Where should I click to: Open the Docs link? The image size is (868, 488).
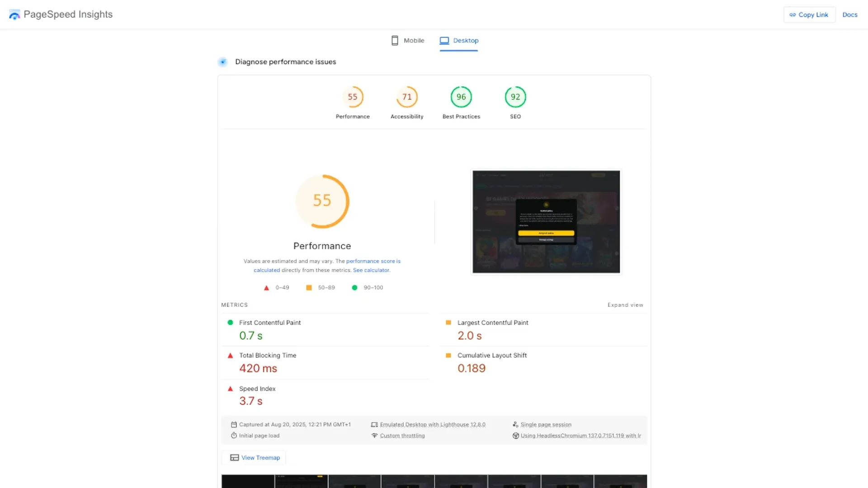click(849, 14)
